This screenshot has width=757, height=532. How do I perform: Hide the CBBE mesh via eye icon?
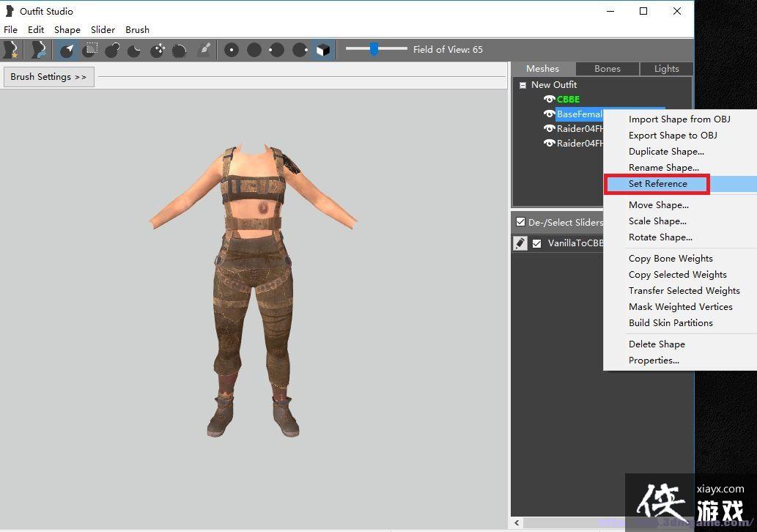point(548,99)
